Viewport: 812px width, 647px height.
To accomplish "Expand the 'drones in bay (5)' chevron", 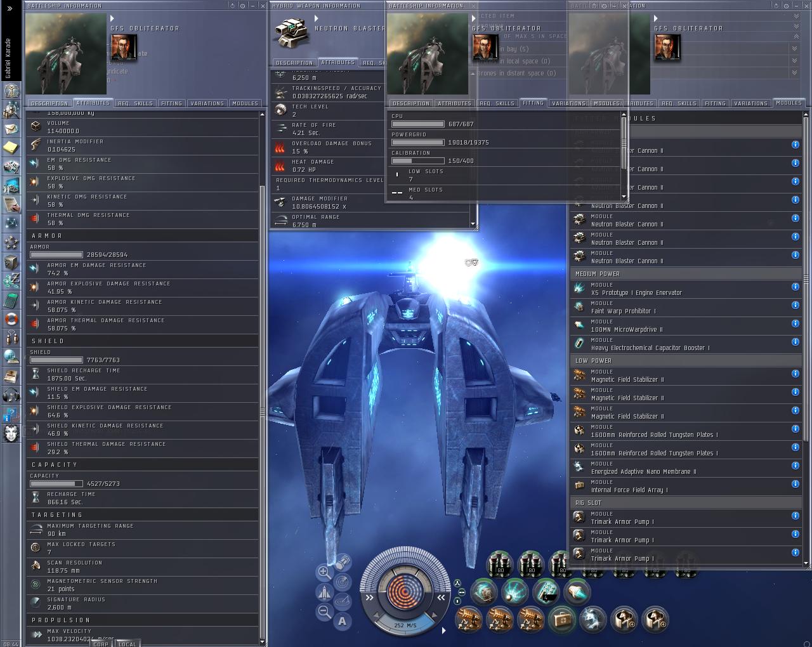I will tap(795, 48).
